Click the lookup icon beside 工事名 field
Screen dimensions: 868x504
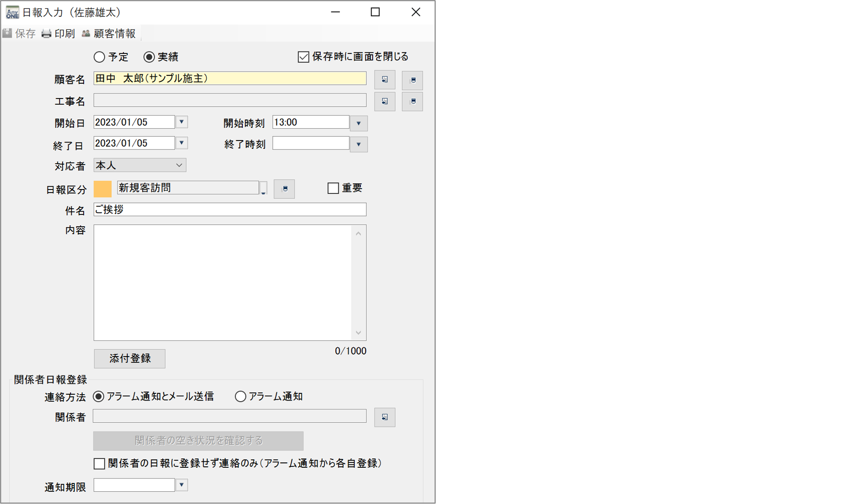[385, 101]
